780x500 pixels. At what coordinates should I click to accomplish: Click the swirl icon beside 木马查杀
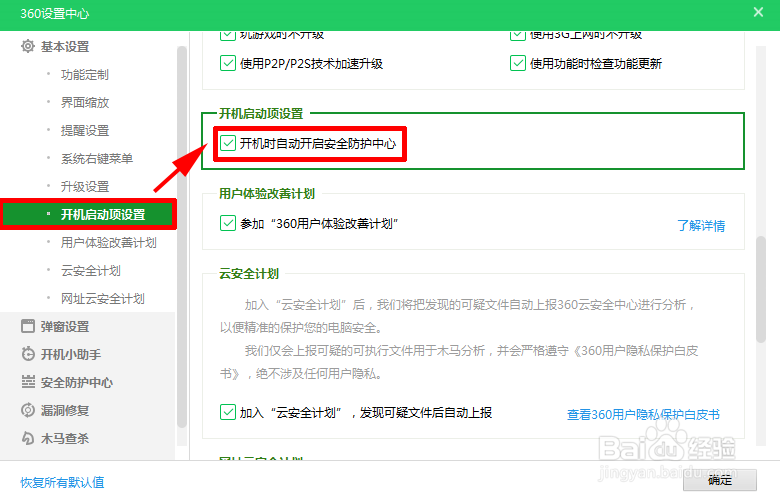click(28, 438)
